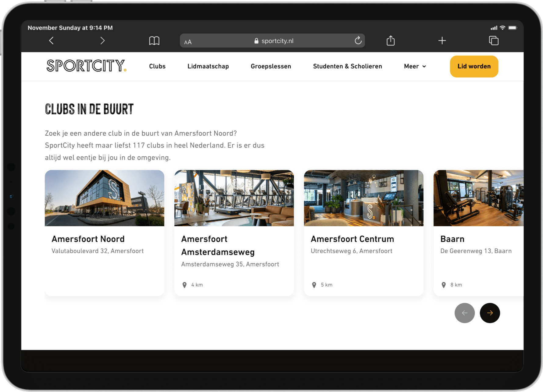Open the Clubs menu item
The image size is (543, 392).
coord(157,66)
